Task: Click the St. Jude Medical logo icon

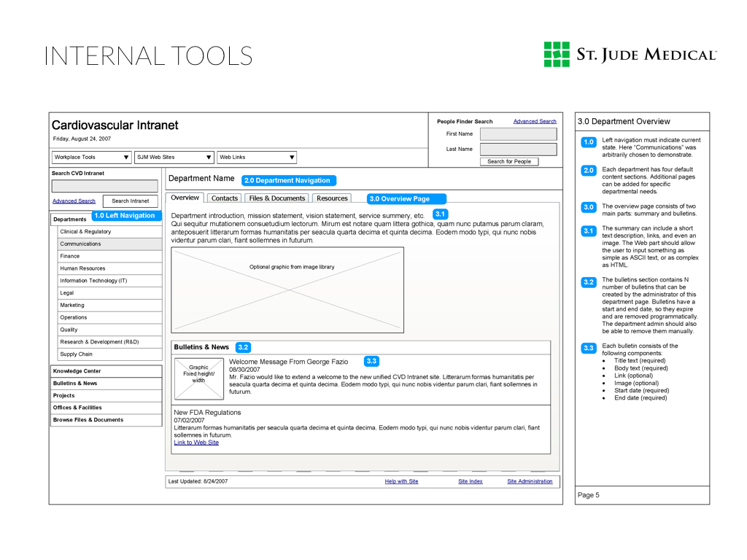Action: point(557,55)
